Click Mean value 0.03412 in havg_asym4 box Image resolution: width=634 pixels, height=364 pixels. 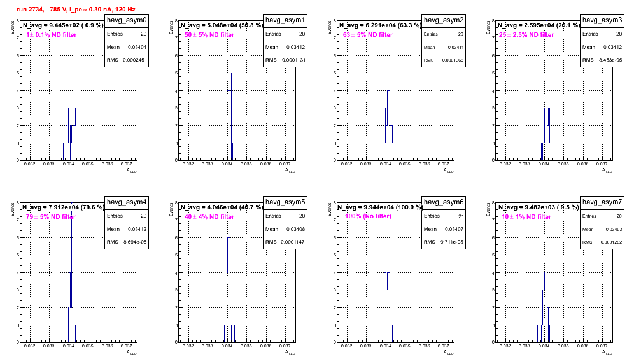tap(137, 229)
